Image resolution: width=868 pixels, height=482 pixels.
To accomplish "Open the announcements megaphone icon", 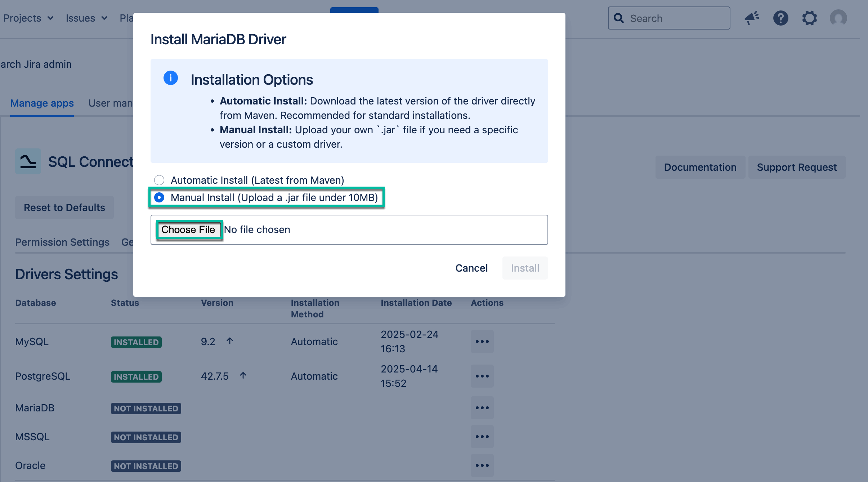I will point(752,18).
